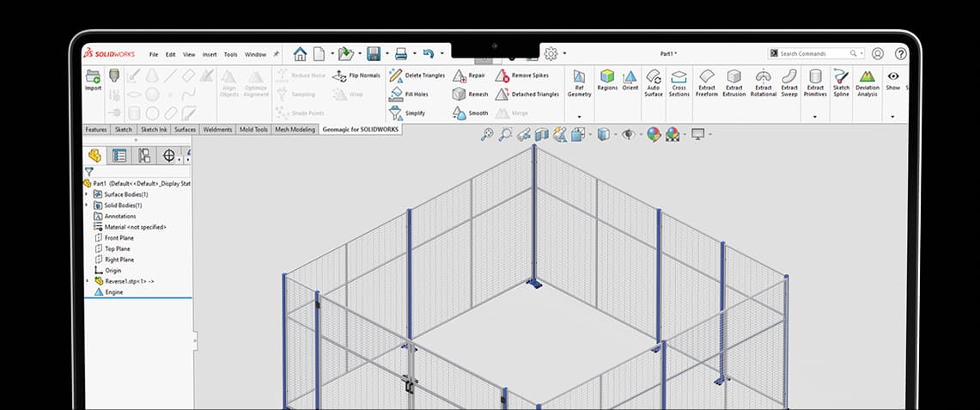Open the Options gear dropdown arrow
Image resolution: width=980 pixels, height=410 pixels.
[565, 54]
